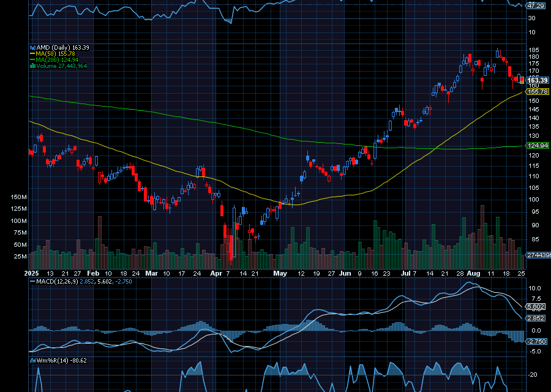This screenshot has height=392, width=551.
Task: Click the yellow 155.78 axis price tag
Action: click(x=537, y=92)
